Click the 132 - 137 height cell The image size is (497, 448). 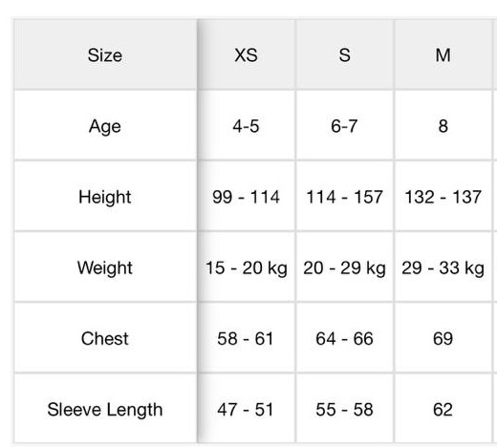[443, 197]
